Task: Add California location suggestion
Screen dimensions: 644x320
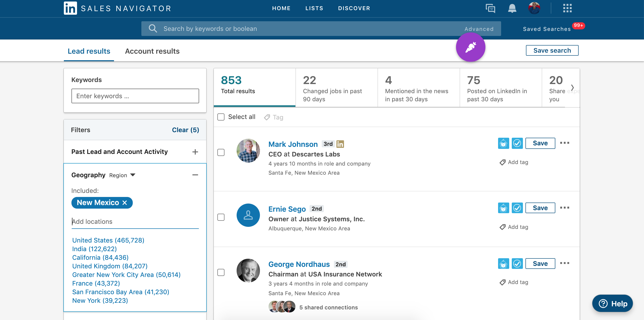Action: pyautogui.click(x=100, y=258)
